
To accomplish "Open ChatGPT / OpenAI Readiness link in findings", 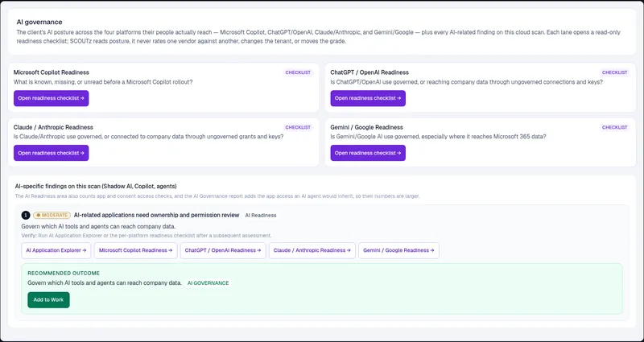I will click(x=223, y=250).
